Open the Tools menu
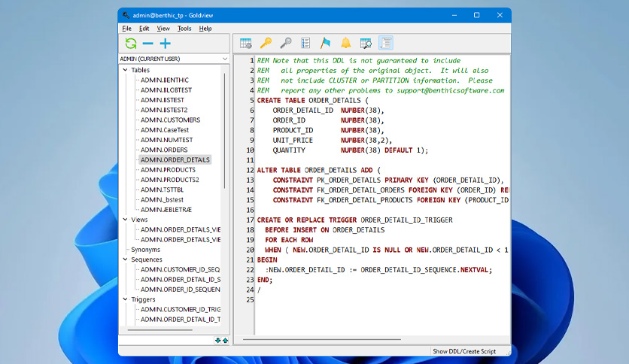The image size is (629, 364). [184, 29]
